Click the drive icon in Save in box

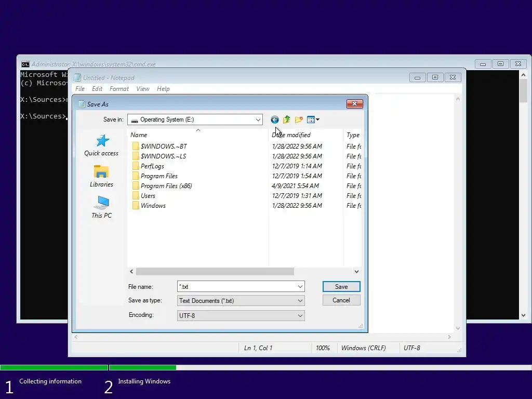pyautogui.click(x=135, y=120)
